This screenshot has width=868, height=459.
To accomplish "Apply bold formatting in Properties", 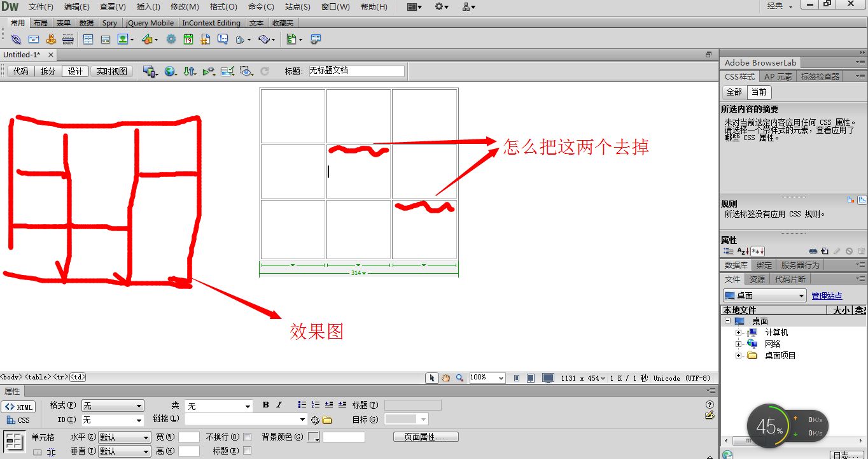I will pyautogui.click(x=265, y=405).
